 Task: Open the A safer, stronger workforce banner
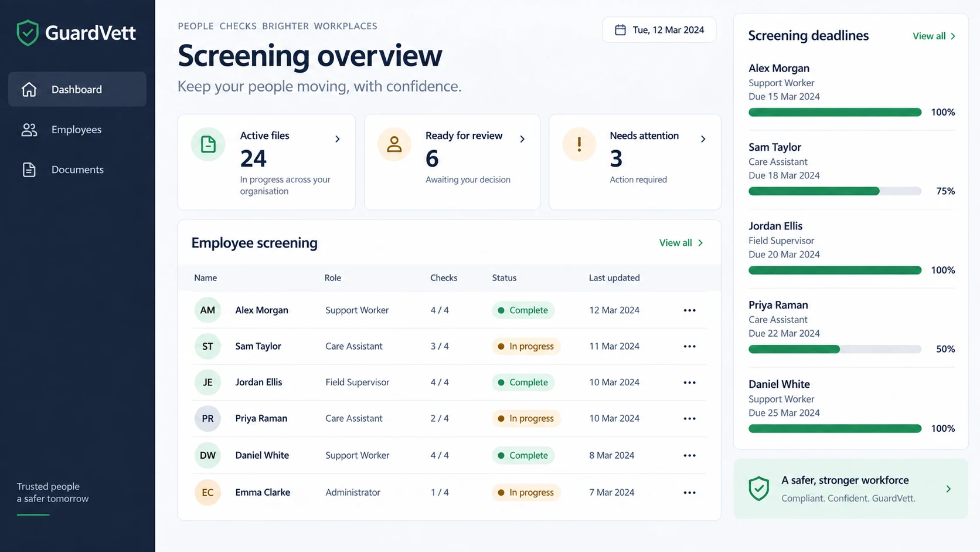pyautogui.click(x=850, y=489)
